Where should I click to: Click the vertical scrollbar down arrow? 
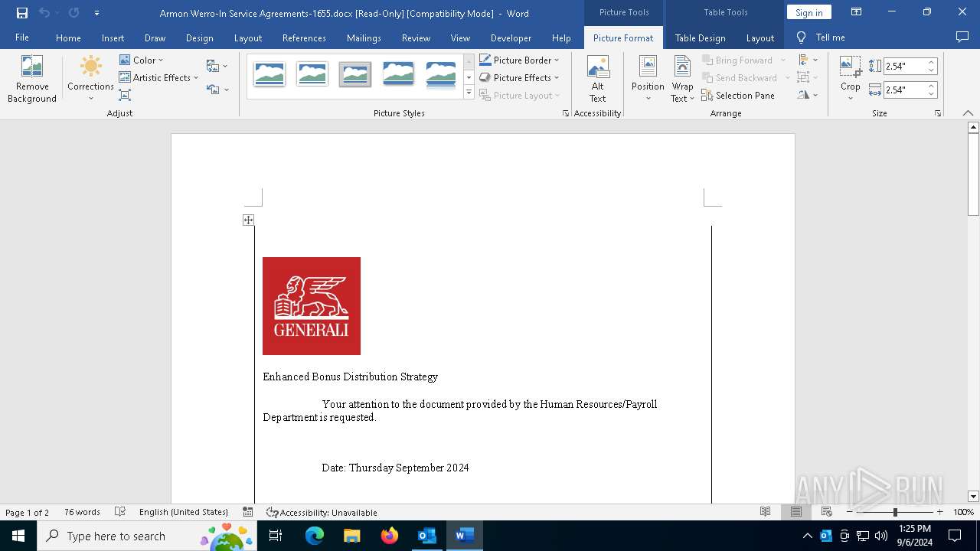click(973, 497)
